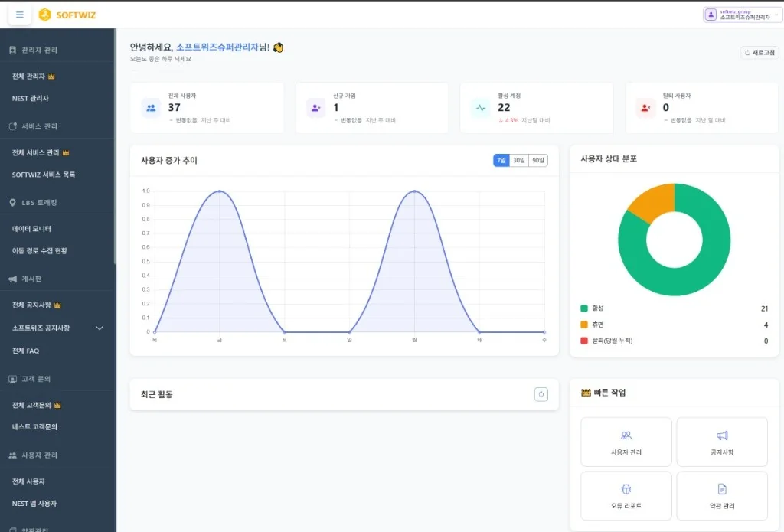Click the 사용자 증가 추이 heading
This screenshot has height=532, width=784.
coord(169,161)
